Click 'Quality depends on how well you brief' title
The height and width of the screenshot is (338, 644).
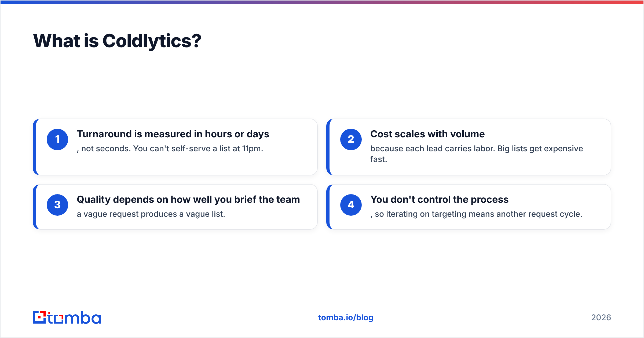pos(188,200)
